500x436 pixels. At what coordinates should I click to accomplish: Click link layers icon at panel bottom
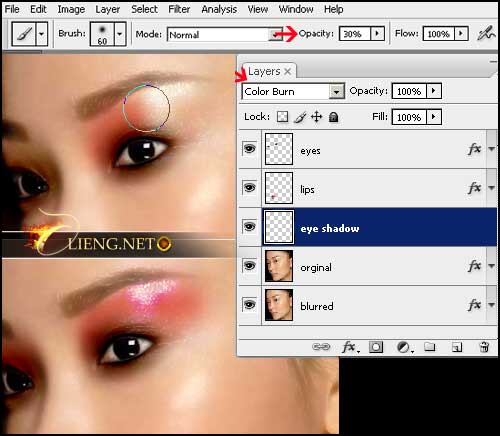point(321,347)
